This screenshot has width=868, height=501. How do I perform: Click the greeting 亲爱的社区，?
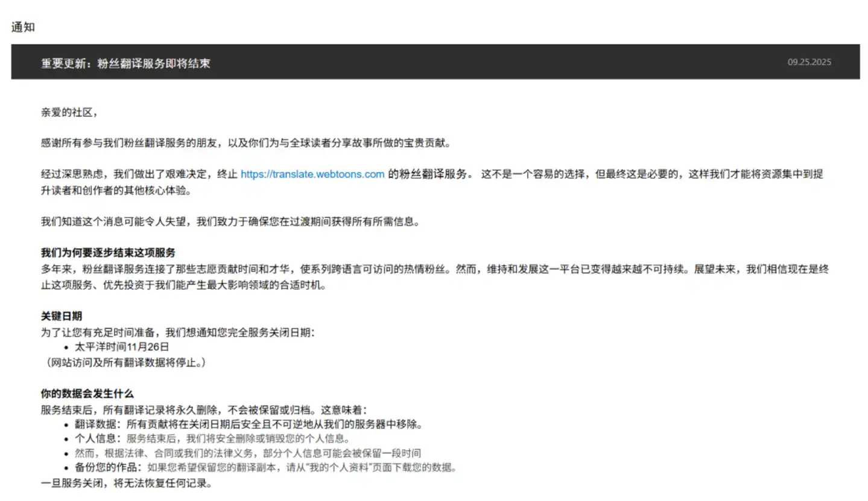[x=69, y=112]
